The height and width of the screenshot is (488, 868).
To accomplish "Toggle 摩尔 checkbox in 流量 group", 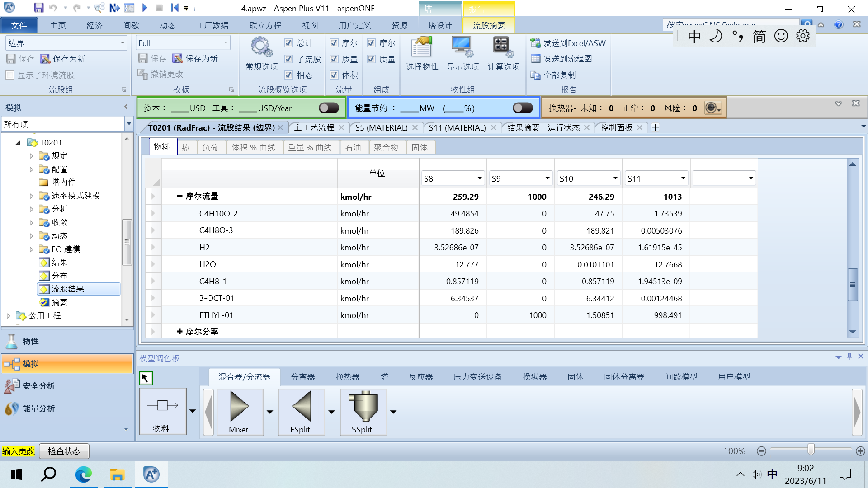I will click(x=334, y=43).
